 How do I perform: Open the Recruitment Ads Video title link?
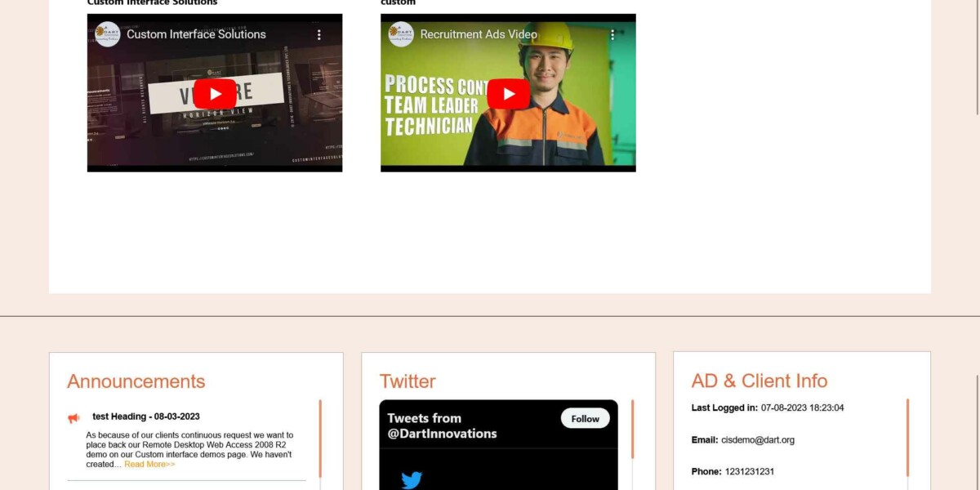click(479, 34)
